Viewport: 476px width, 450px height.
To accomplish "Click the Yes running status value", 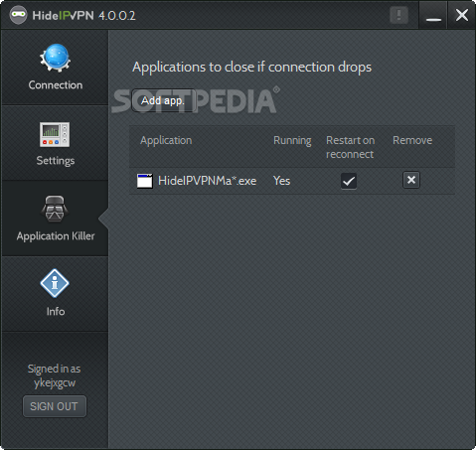I will pos(281,181).
